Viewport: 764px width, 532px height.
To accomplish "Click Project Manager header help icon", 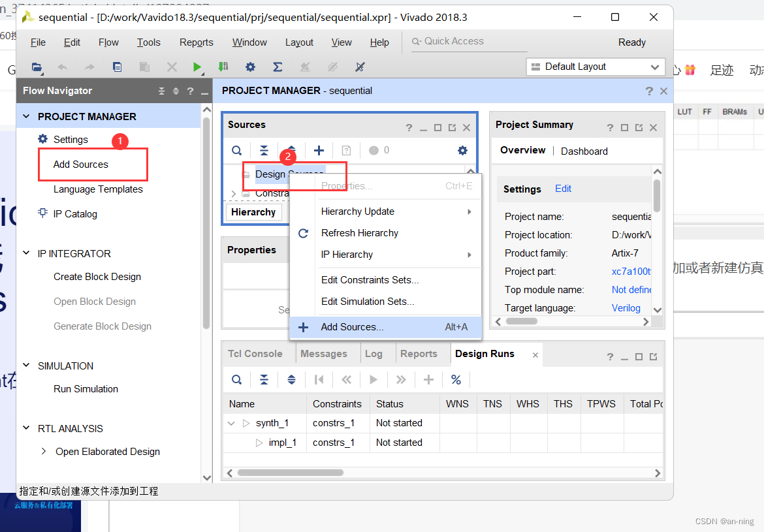I will pyautogui.click(x=649, y=91).
